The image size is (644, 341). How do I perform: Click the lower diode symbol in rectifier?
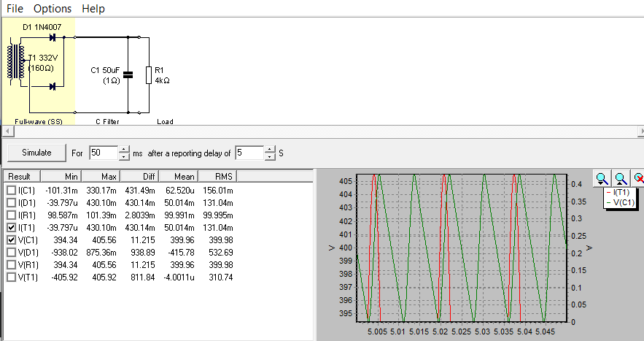click(x=53, y=86)
